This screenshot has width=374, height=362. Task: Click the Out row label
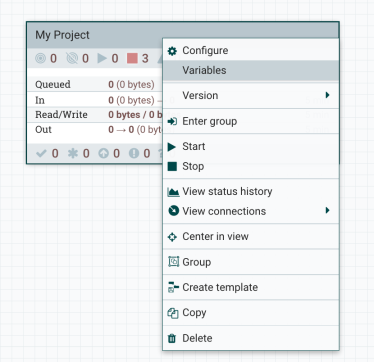tap(43, 129)
